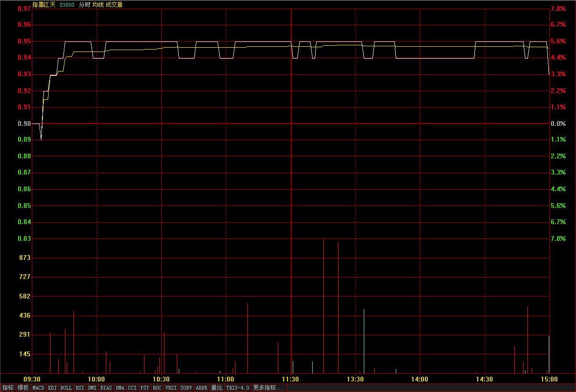Viewport: 576px width, 392px height.
Task: Click the 0.95 price axis label
Action: point(24,41)
